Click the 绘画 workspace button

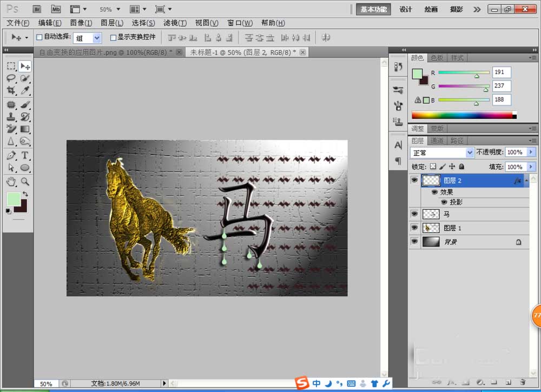[x=431, y=9]
